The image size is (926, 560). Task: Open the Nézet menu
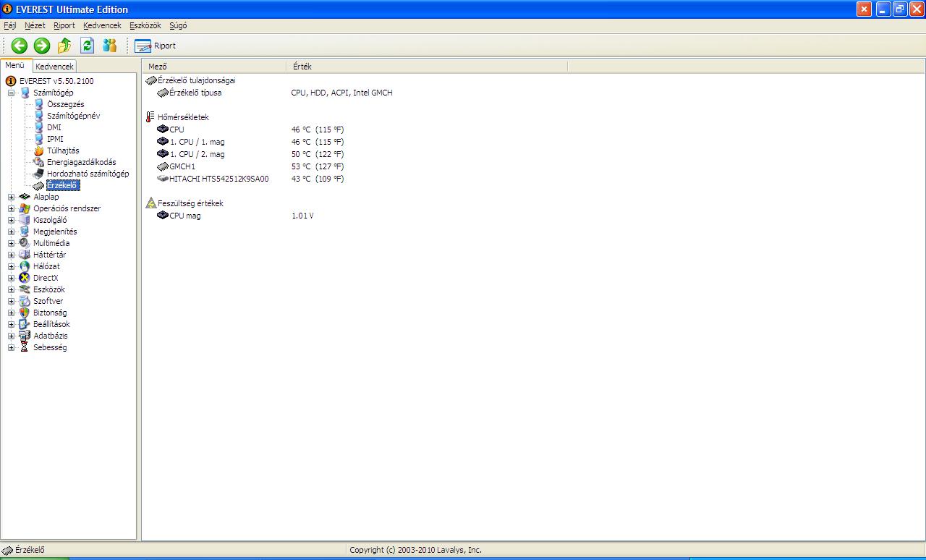click(35, 25)
